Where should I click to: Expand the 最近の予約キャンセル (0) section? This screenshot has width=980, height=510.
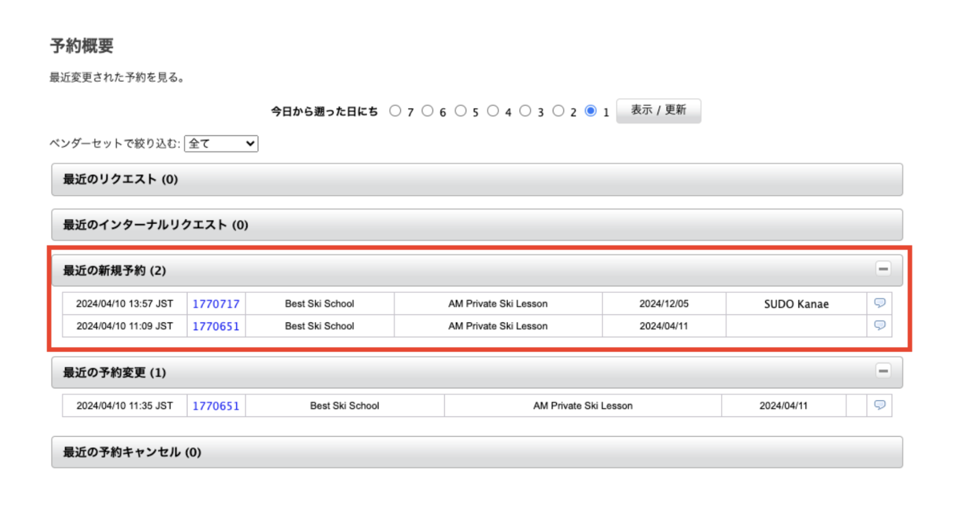(x=477, y=452)
